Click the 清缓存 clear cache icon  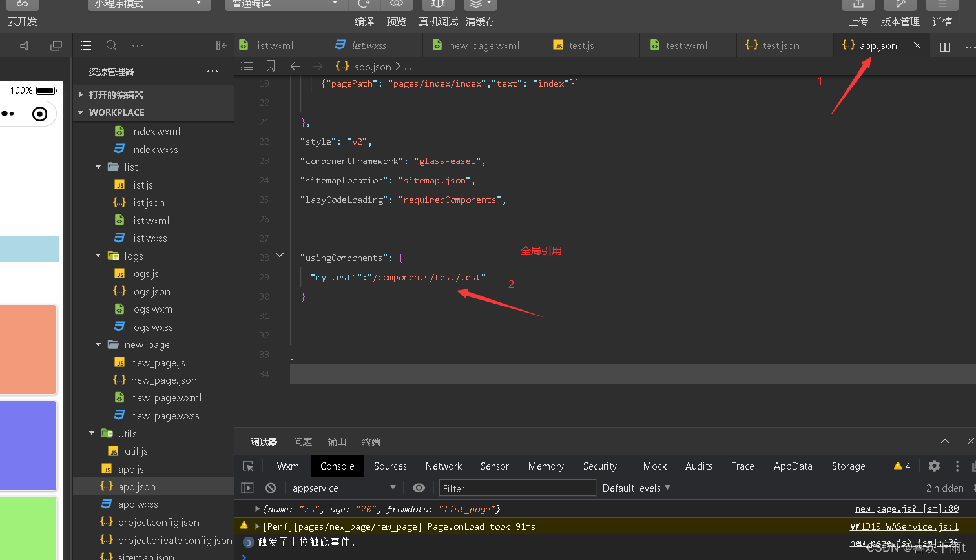480,4
